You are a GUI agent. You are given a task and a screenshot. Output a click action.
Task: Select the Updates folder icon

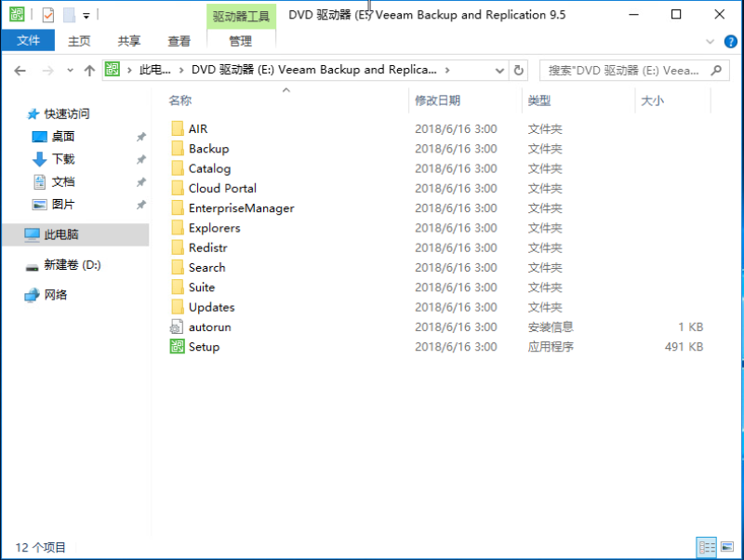click(x=178, y=307)
